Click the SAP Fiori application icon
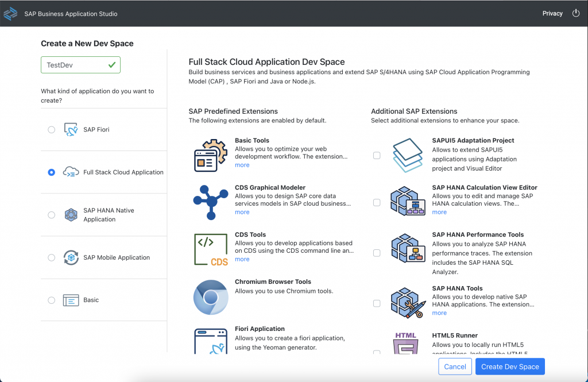 (x=71, y=129)
